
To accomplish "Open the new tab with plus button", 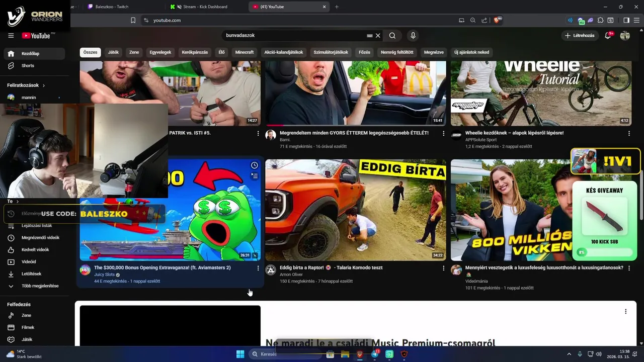I will pos(337,7).
